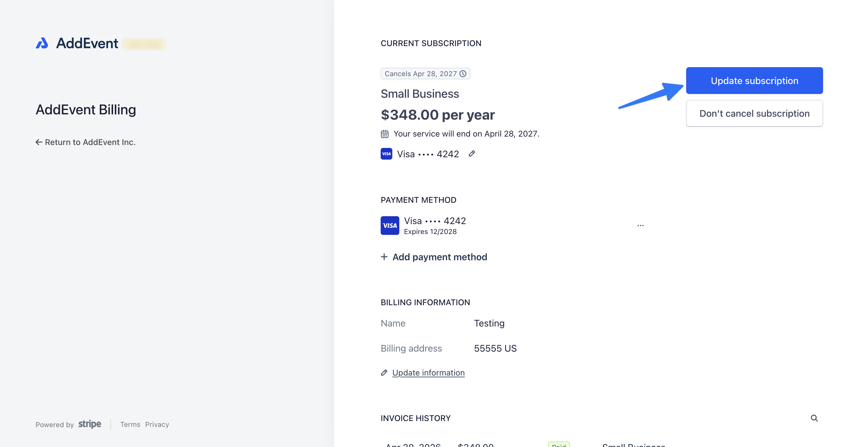
Task: Click Don't cancel subscription button
Action: [754, 113]
